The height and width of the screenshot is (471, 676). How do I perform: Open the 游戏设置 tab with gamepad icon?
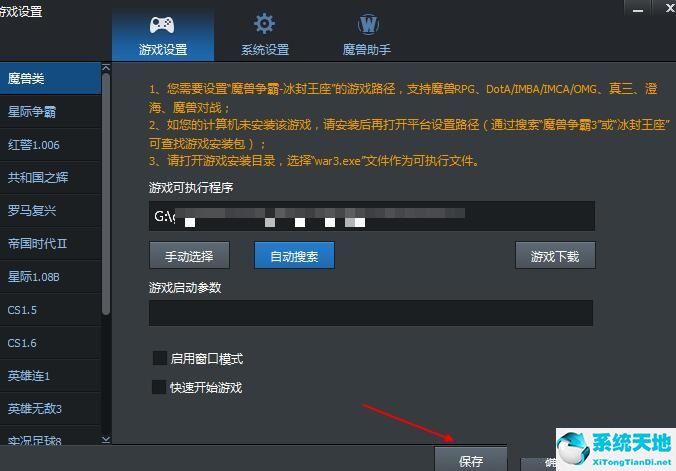(x=163, y=35)
